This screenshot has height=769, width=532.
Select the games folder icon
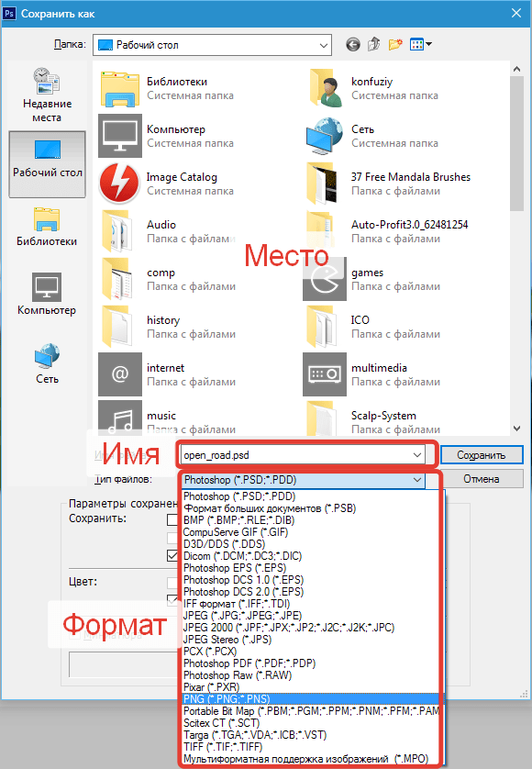point(324,279)
